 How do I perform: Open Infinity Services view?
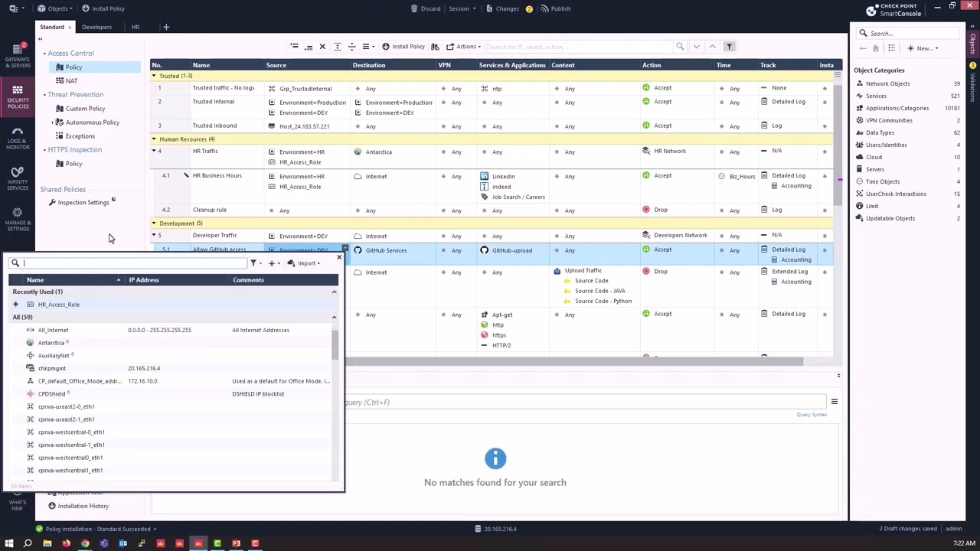click(x=18, y=178)
